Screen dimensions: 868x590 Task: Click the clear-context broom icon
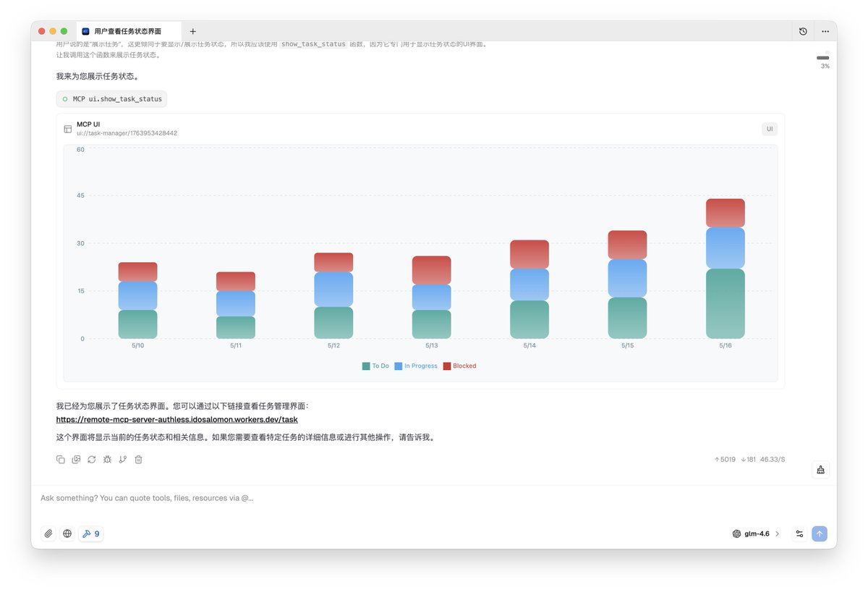point(820,469)
